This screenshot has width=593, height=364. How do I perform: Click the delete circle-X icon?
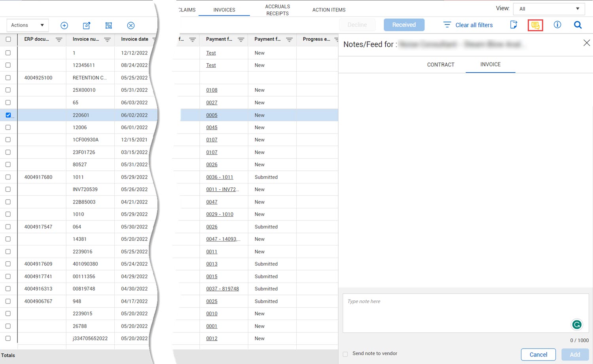131,26
